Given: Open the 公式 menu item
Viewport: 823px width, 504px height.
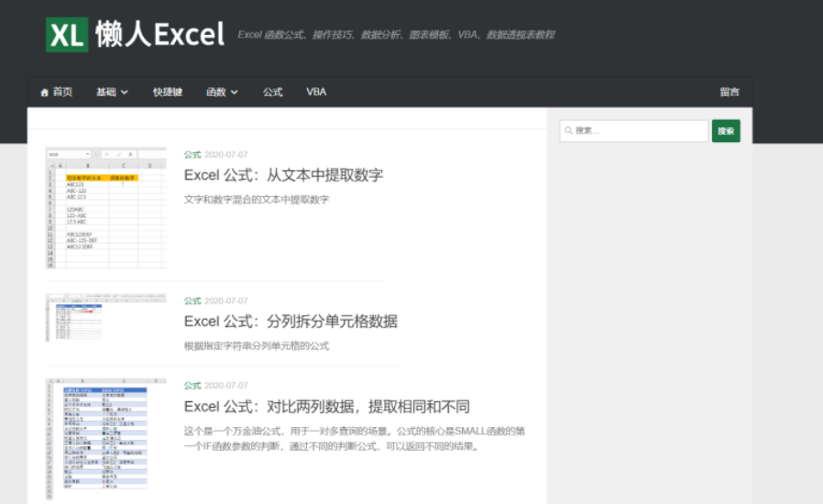Looking at the screenshot, I should [272, 92].
